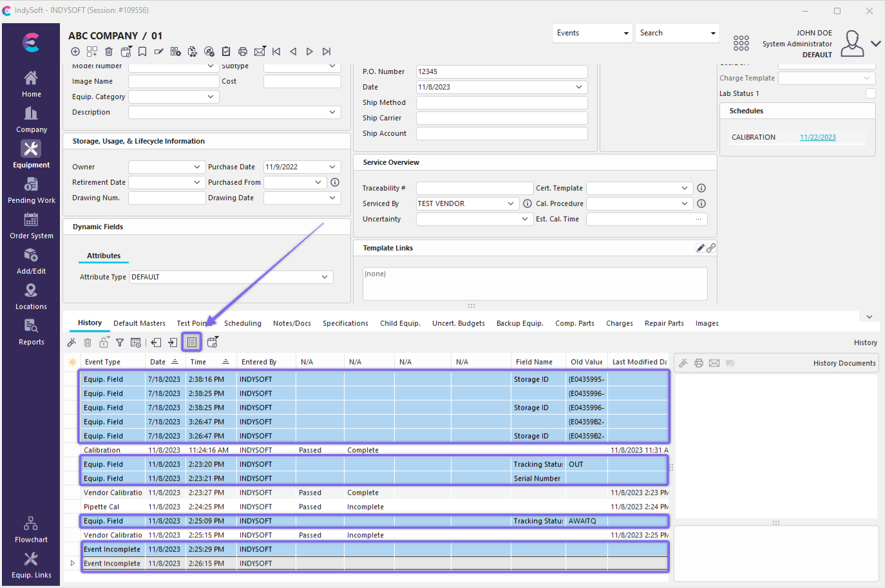
Task: Edit Template Links with the pencil icon
Action: pyautogui.click(x=700, y=248)
